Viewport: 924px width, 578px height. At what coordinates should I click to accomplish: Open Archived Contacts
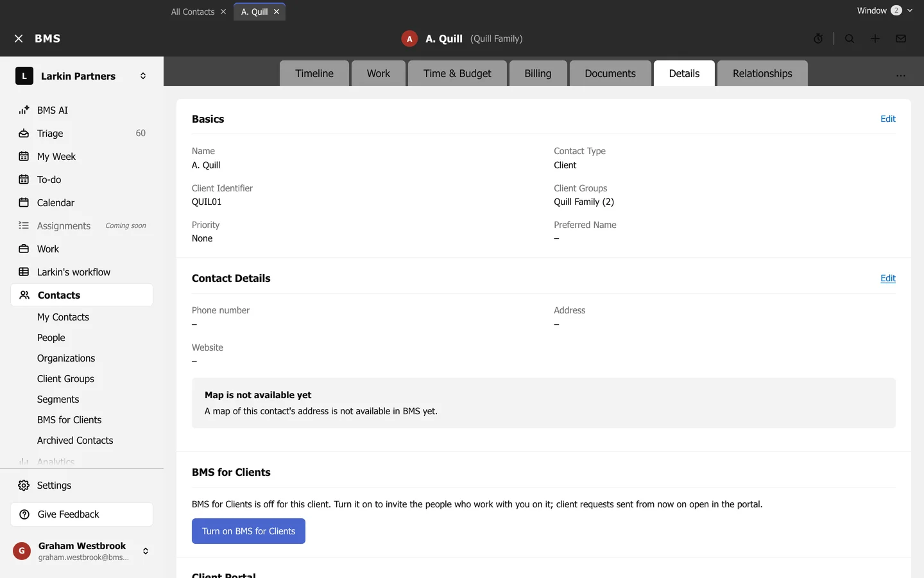coord(75,441)
